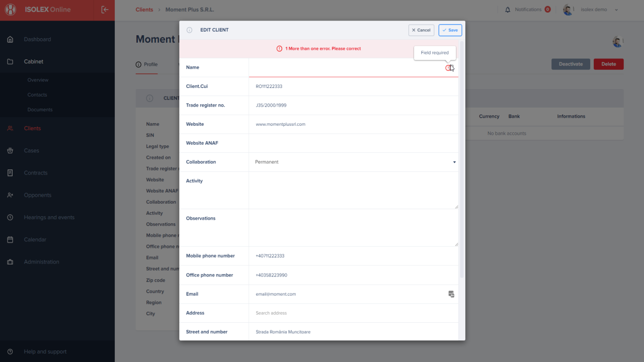This screenshot has height=362, width=644.
Task: Click the Office phone number field
Action: point(354,275)
